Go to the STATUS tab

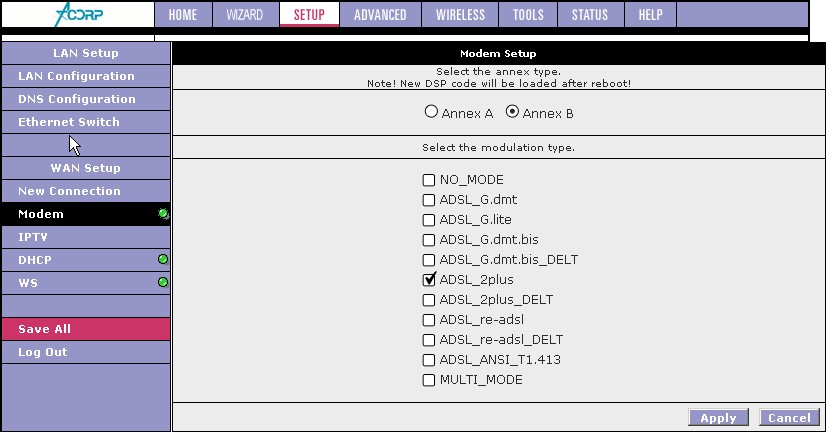click(x=590, y=14)
